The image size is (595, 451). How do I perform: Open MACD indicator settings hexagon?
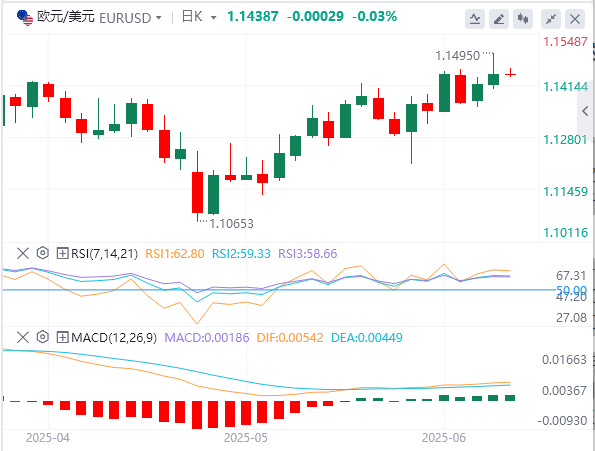(42, 337)
